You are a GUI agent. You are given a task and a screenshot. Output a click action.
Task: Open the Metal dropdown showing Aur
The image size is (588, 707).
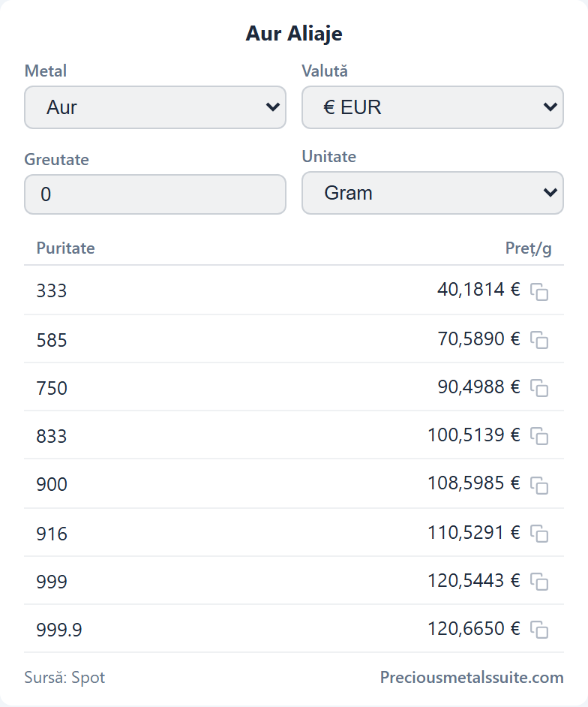(155, 107)
